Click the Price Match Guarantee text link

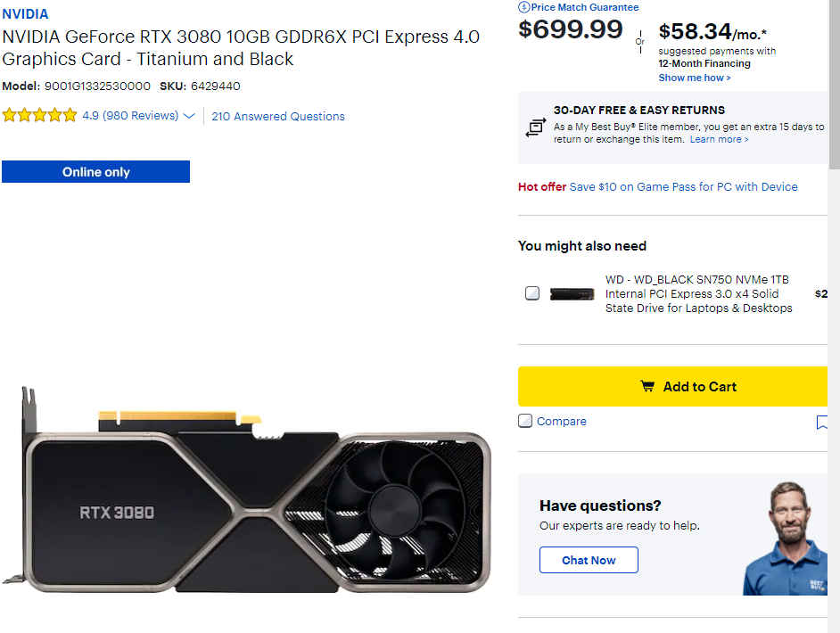coord(585,7)
